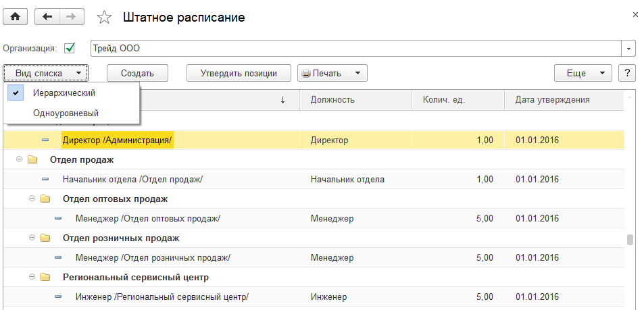Open the Организация field dropdown arrow

click(x=629, y=49)
